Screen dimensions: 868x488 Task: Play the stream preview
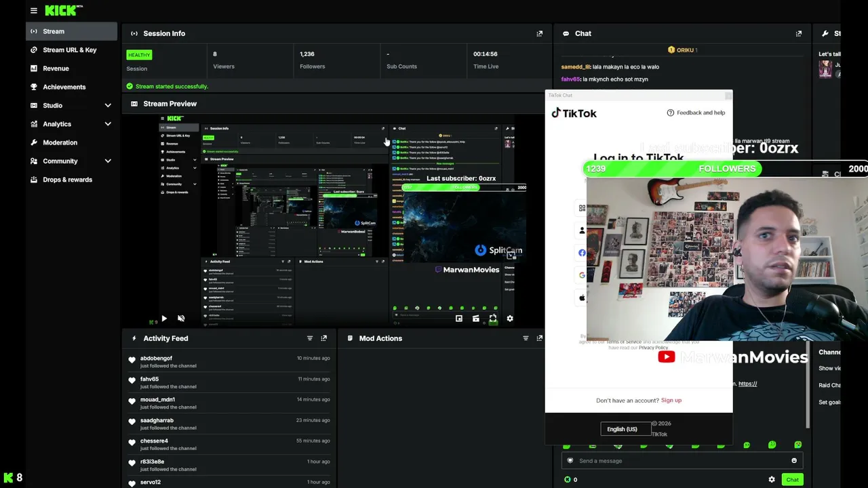163,319
